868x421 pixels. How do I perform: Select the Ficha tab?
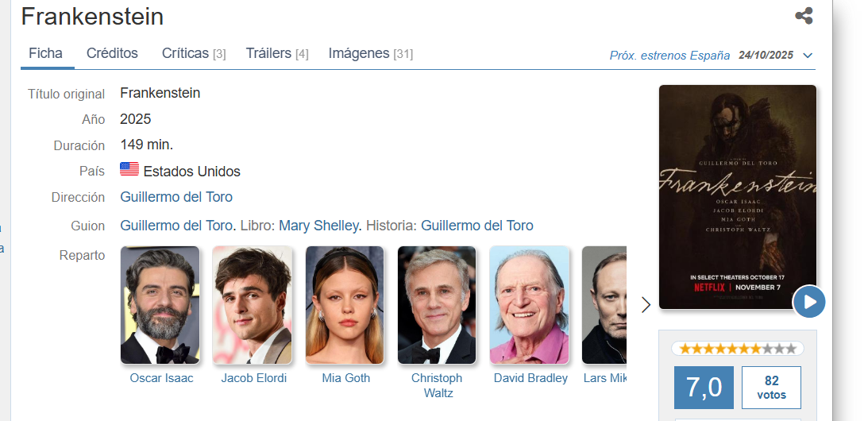coord(46,53)
